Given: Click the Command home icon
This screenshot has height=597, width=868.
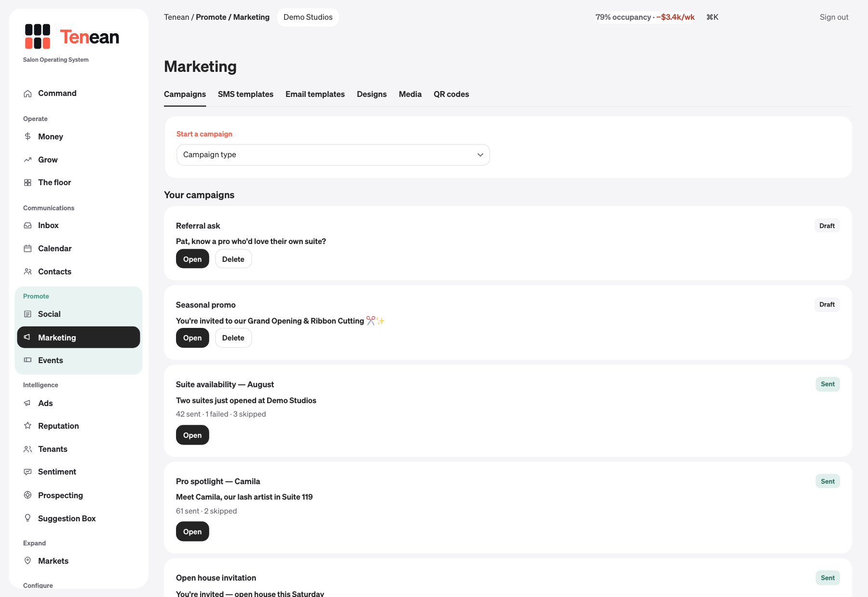Looking at the screenshot, I should click(x=27, y=94).
